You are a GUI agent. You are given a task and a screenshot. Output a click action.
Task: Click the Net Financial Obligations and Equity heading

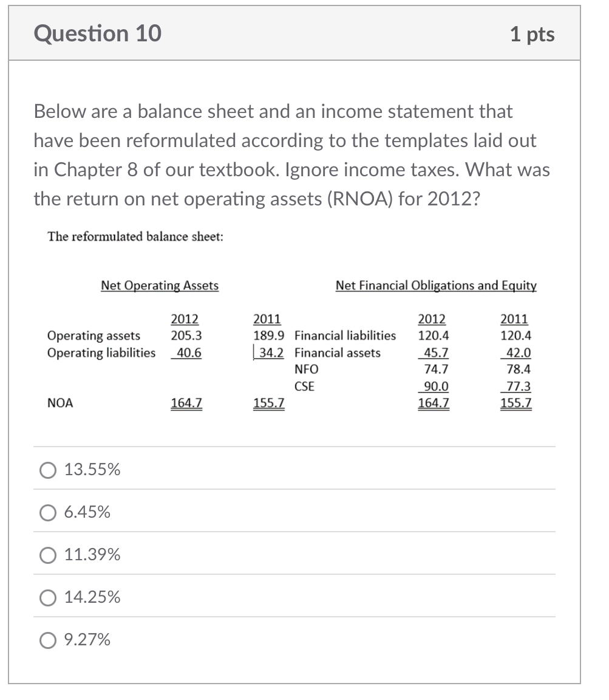point(436,285)
